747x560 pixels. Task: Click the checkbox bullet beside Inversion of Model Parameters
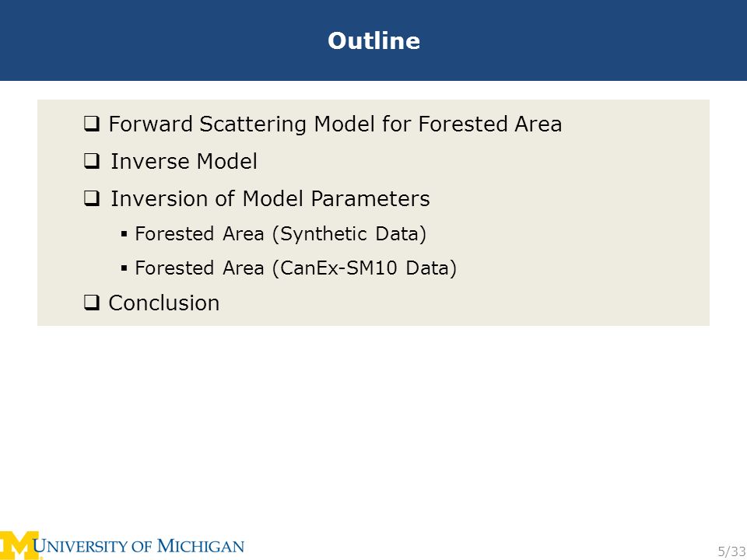pos(92,198)
